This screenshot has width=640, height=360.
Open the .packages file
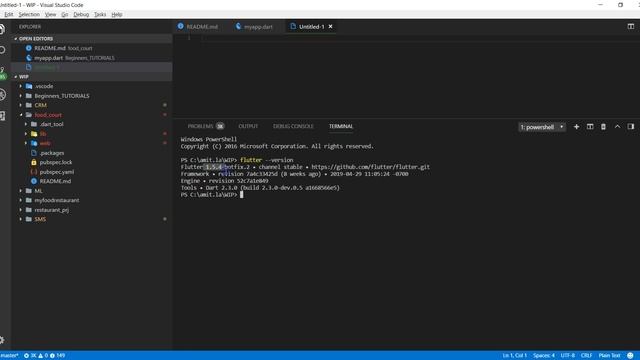52,153
